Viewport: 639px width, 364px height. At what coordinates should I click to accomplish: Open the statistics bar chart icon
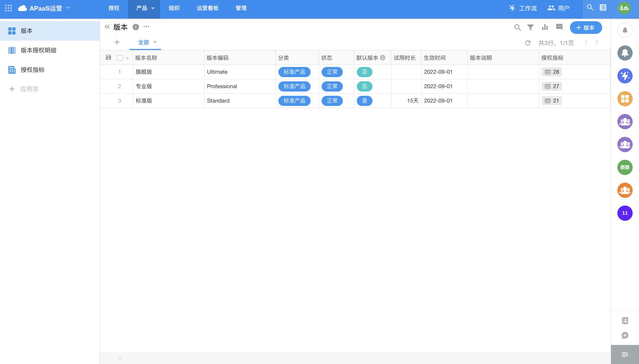pos(545,27)
